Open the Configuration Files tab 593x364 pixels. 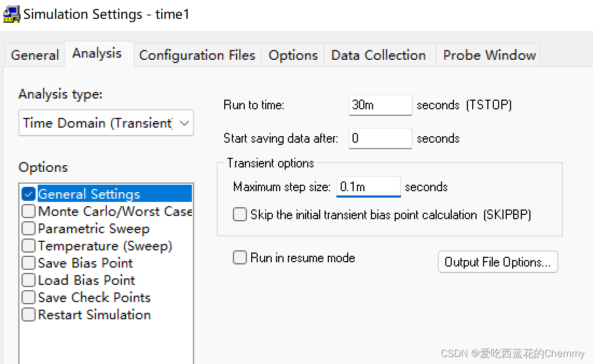[x=197, y=55]
